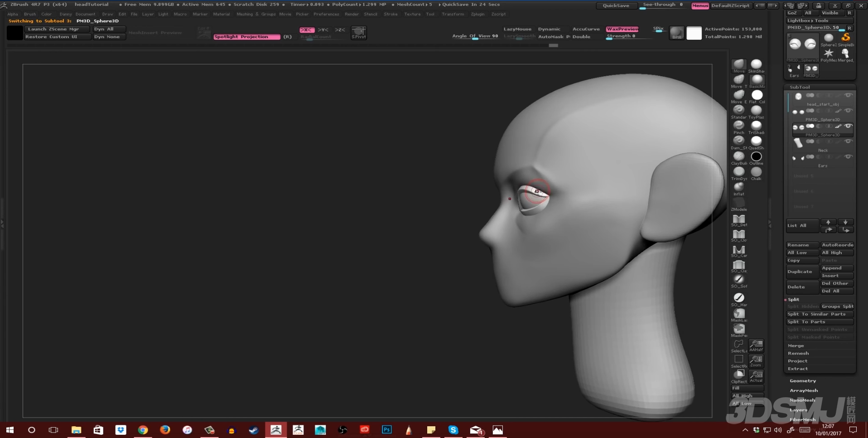Hide the head_start_obj subtool eye
This screenshot has width=868, height=438.
(848, 95)
